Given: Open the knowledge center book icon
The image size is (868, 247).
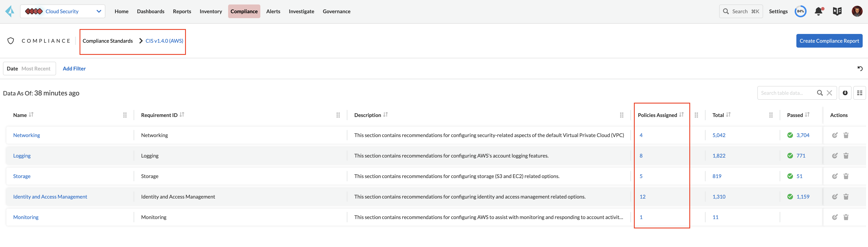Looking at the screenshot, I should pyautogui.click(x=837, y=12).
